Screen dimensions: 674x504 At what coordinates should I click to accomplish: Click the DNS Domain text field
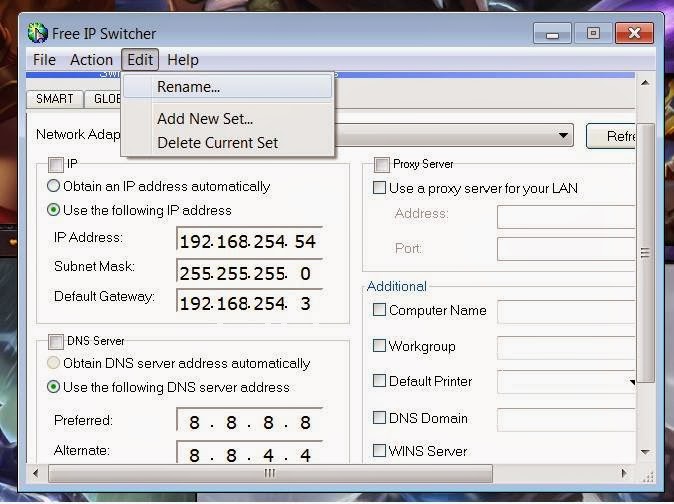[566, 420]
